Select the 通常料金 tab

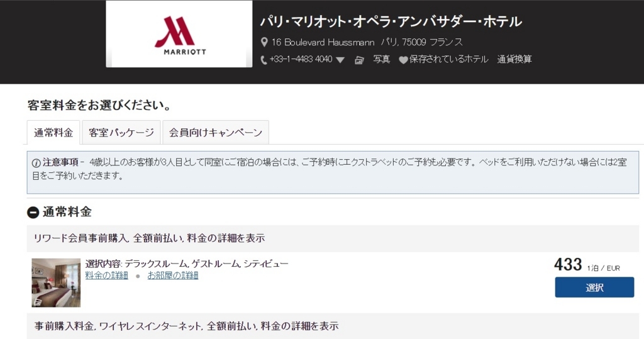point(53,132)
